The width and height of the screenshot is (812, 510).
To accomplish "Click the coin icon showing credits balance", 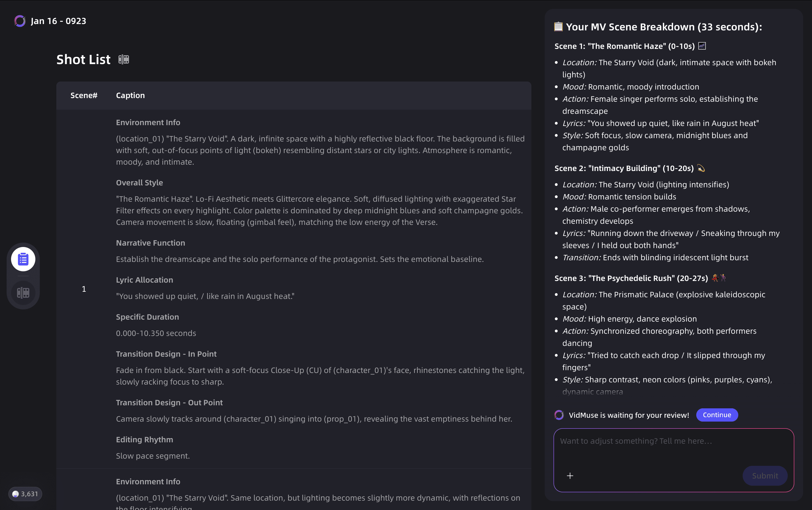I will 15,494.
